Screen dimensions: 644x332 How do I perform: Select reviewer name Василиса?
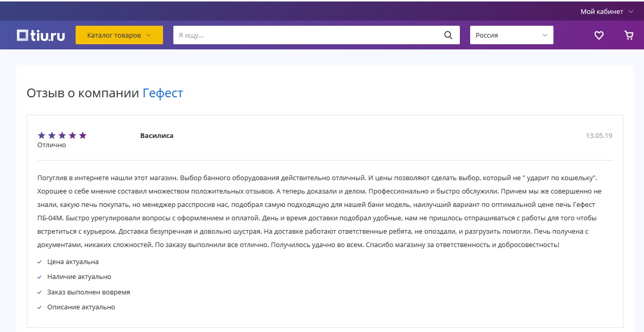pyautogui.click(x=157, y=136)
